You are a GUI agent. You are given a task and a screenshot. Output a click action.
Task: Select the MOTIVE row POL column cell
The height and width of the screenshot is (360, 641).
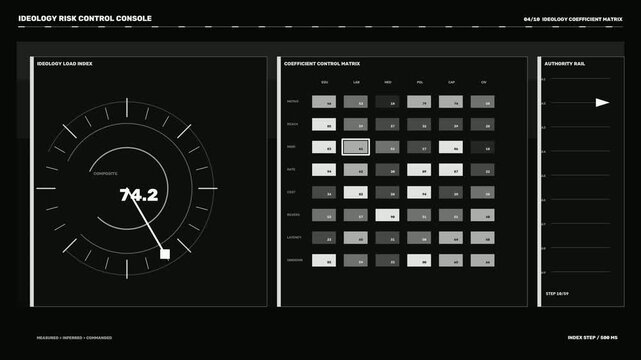tap(419, 102)
